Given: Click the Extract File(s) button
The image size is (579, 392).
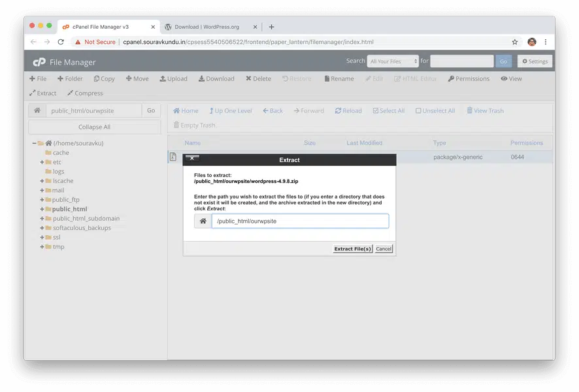Looking at the screenshot, I should 352,249.
